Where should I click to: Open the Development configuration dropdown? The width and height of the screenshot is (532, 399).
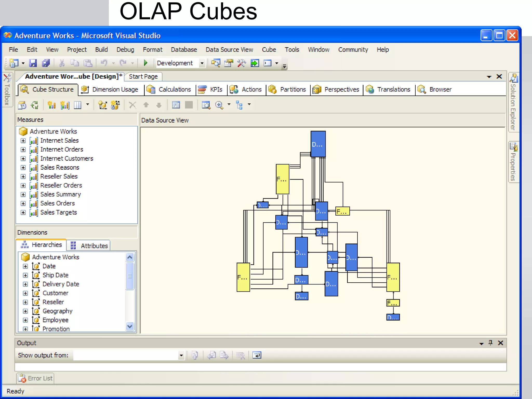coord(202,63)
